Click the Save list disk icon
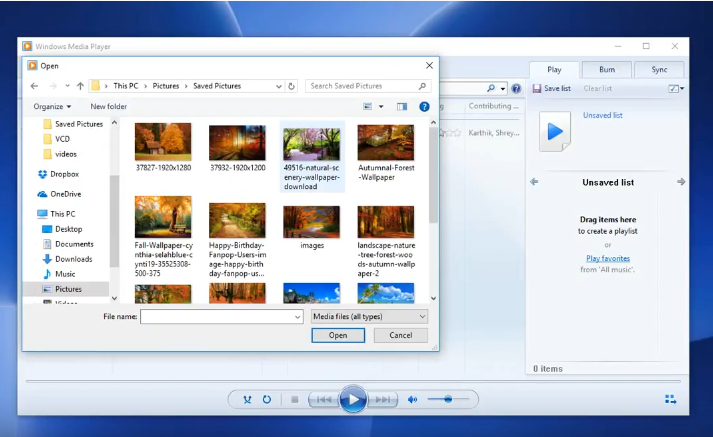This screenshot has height=437, width=713. [x=537, y=89]
